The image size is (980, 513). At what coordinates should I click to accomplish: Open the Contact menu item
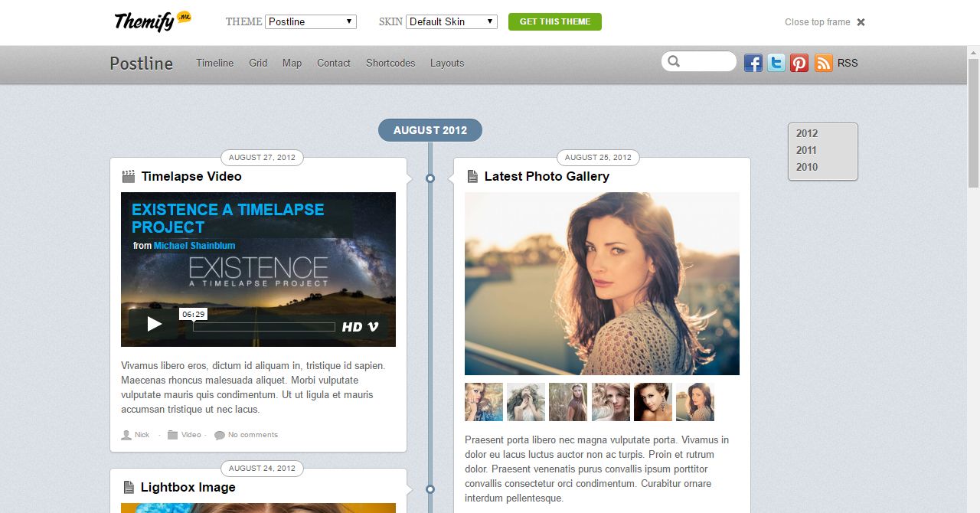pos(334,63)
